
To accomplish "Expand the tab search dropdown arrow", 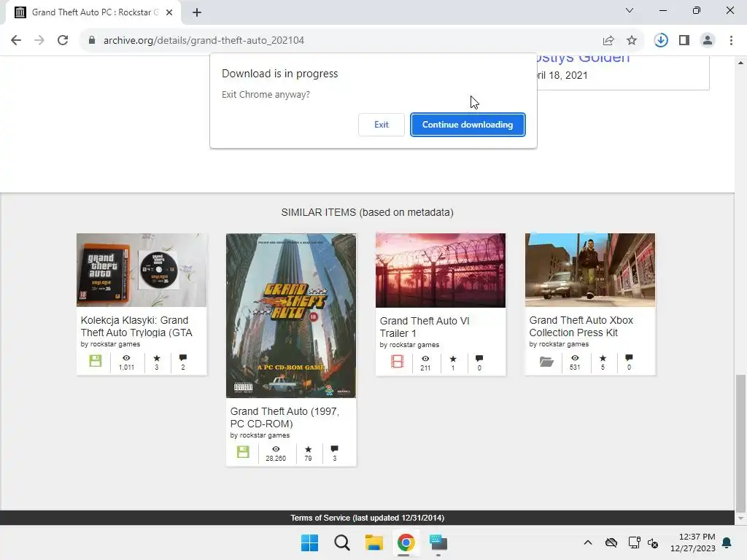I will (630, 10).
